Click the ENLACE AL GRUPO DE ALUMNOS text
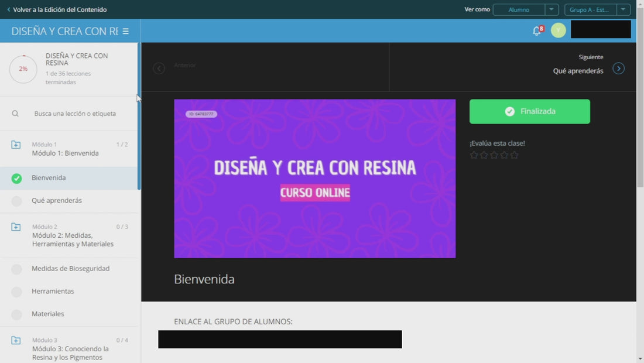Image resolution: width=644 pixels, height=363 pixels. click(233, 321)
